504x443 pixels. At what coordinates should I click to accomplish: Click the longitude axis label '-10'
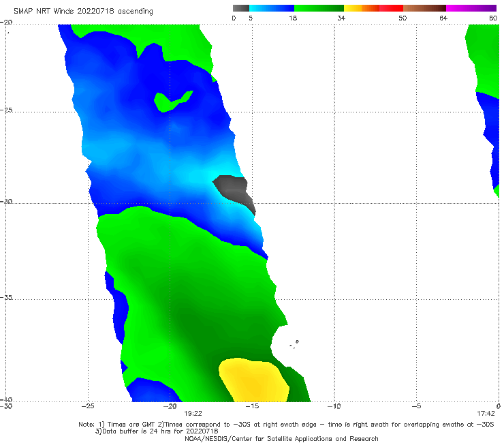334,406
